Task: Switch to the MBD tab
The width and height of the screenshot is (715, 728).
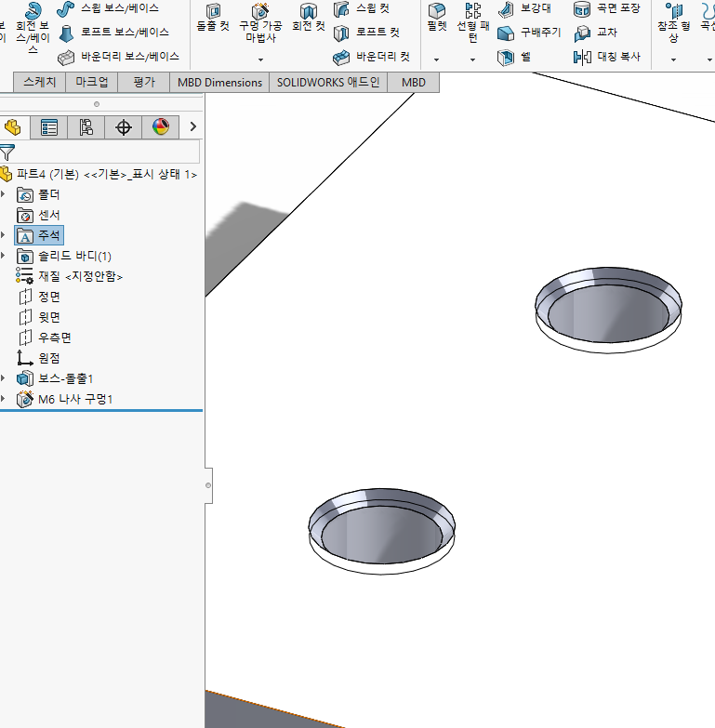Action: click(413, 82)
